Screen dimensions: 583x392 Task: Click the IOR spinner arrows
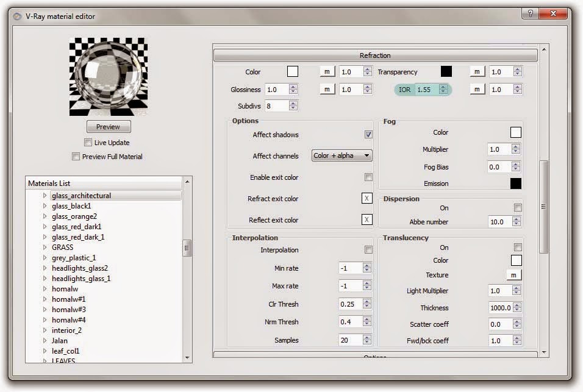click(443, 90)
